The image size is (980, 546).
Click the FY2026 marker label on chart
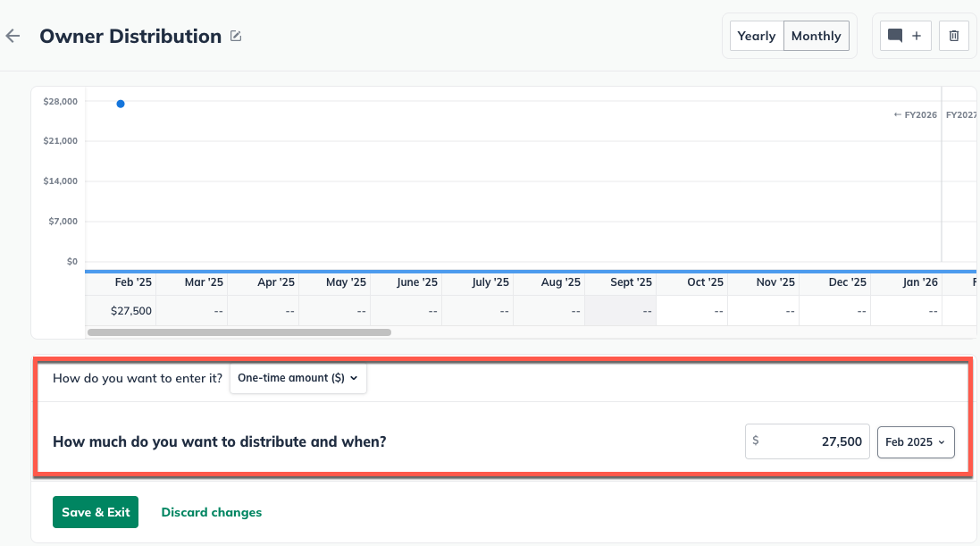(916, 115)
